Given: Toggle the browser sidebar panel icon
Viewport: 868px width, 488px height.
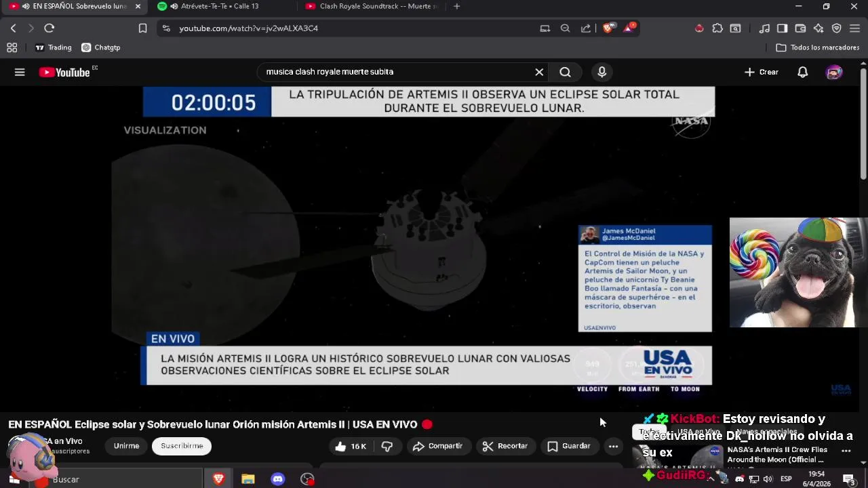Looking at the screenshot, I should (x=782, y=28).
